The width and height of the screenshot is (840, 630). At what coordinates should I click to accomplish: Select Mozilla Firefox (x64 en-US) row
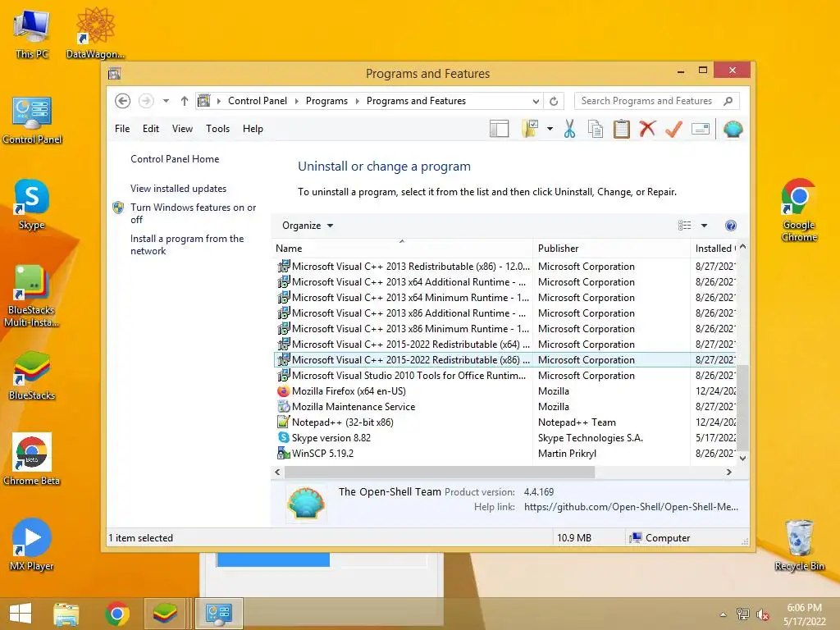click(x=505, y=391)
